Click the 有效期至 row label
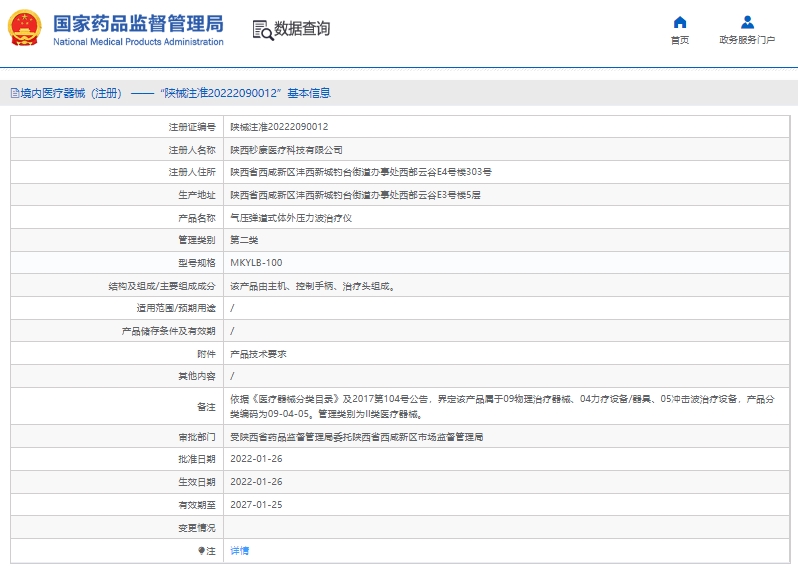 coord(197,504)
